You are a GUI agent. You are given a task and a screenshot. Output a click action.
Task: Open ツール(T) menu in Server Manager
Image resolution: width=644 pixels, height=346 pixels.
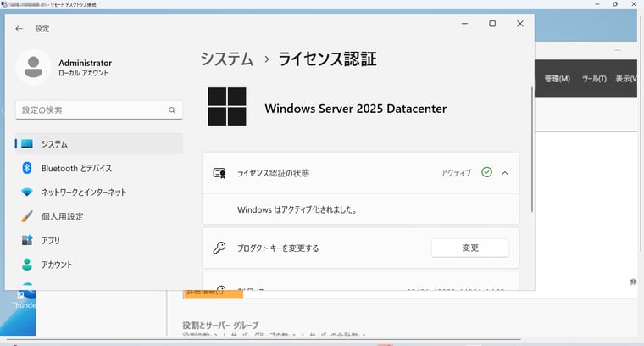594,79
